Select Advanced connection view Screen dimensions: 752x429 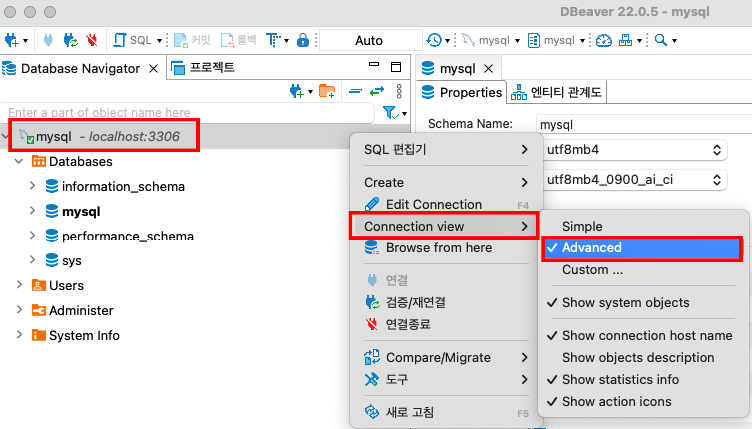[643, 248]
